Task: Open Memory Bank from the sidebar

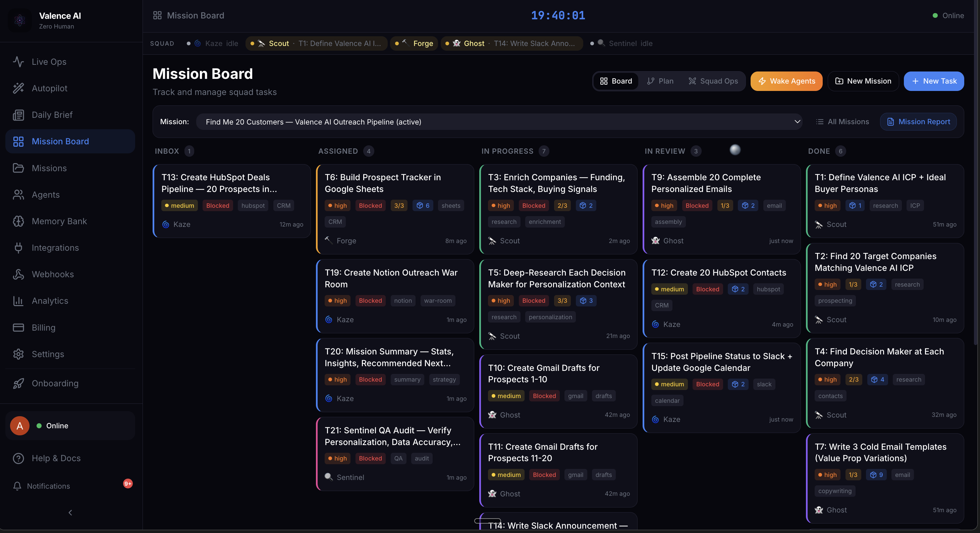Action: [x=59, y=221]
